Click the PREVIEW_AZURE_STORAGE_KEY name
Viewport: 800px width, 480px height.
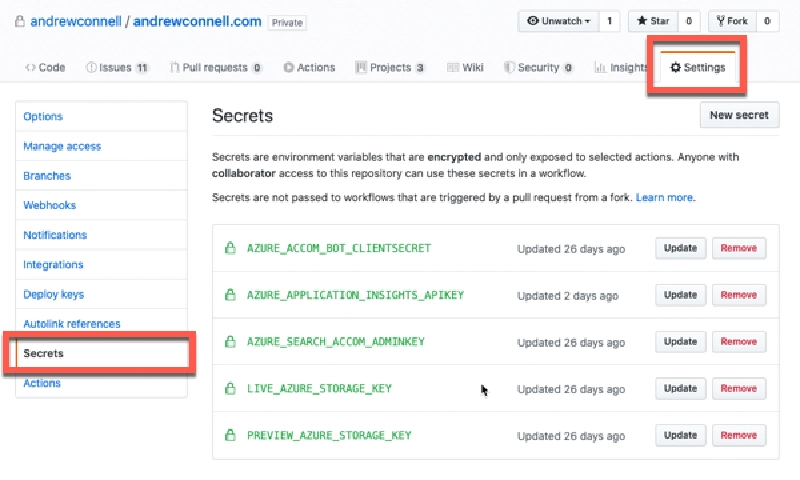point(329,435)
